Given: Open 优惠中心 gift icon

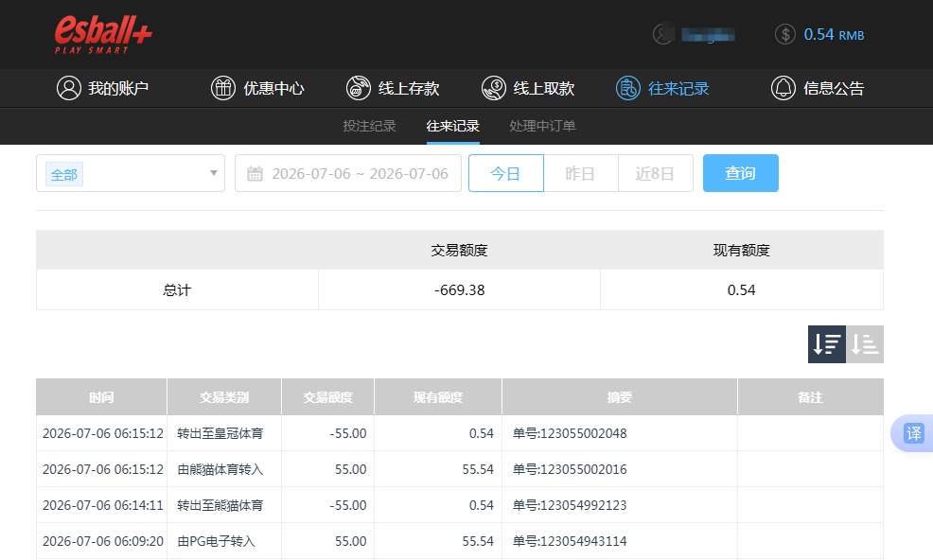Looking at the screenshot, I should point(223,88).
